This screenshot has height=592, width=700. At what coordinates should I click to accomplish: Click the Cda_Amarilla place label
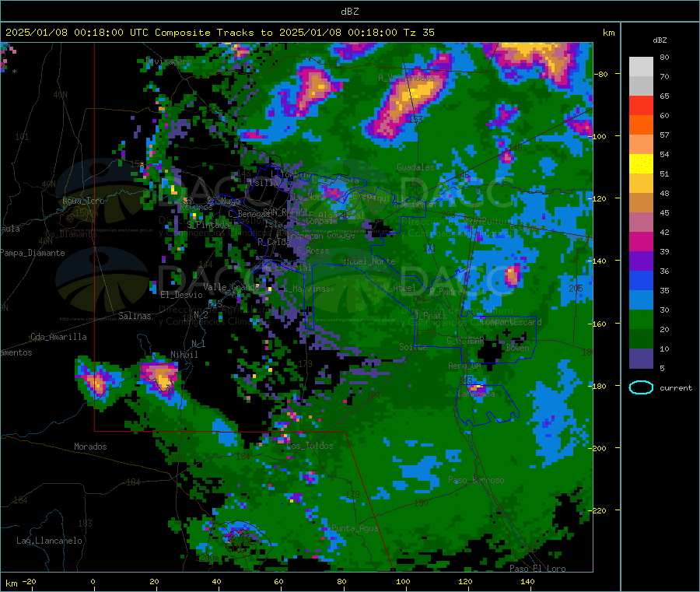coord(58,337)
